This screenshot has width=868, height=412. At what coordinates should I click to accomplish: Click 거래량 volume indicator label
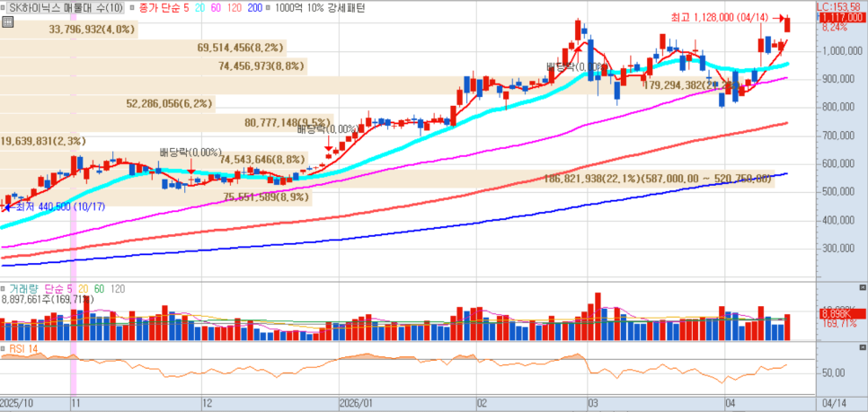pos(22,289)
